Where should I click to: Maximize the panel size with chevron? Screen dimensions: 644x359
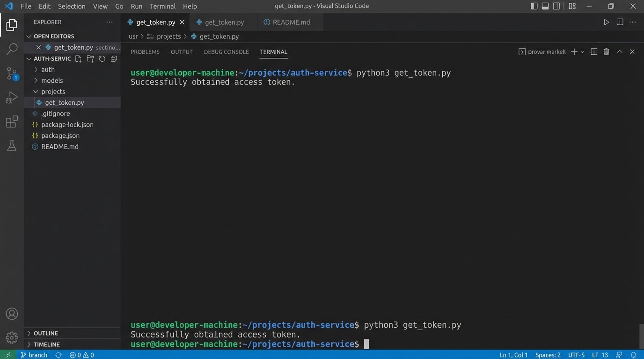(x=620, y=52)
